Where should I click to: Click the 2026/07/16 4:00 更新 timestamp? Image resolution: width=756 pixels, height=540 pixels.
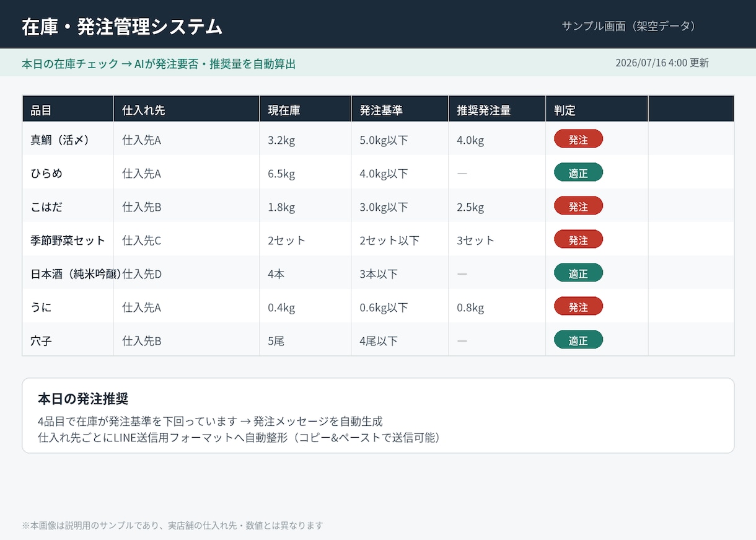click(662, 63)
